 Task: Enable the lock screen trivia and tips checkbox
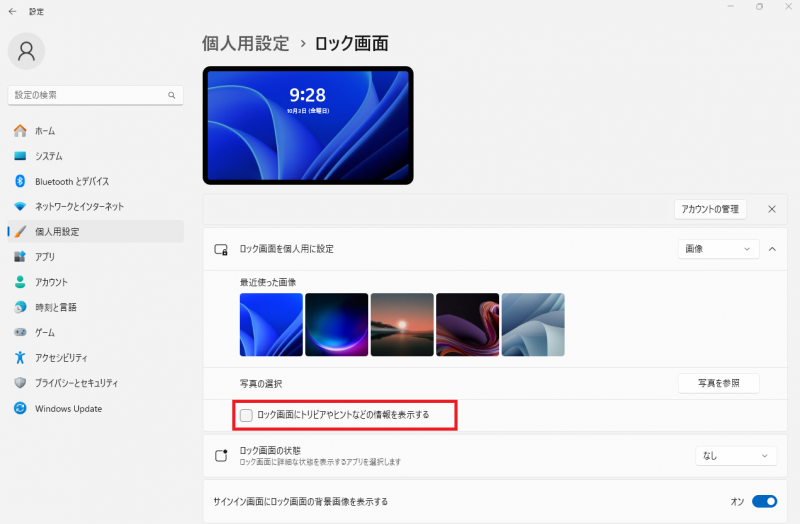coord(246,414)
